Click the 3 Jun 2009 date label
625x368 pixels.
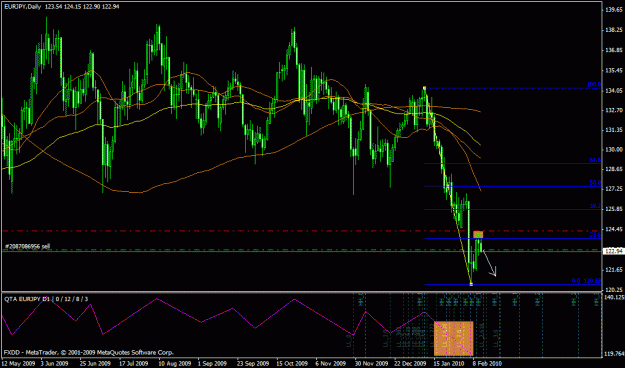pos(56,364)
